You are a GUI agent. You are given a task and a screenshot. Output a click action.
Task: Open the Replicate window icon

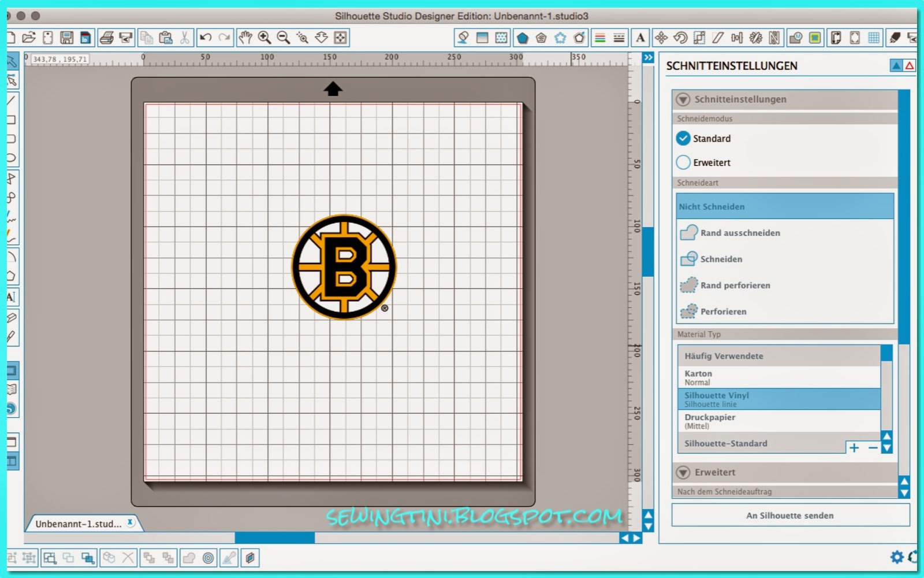(x=756, y=38)
